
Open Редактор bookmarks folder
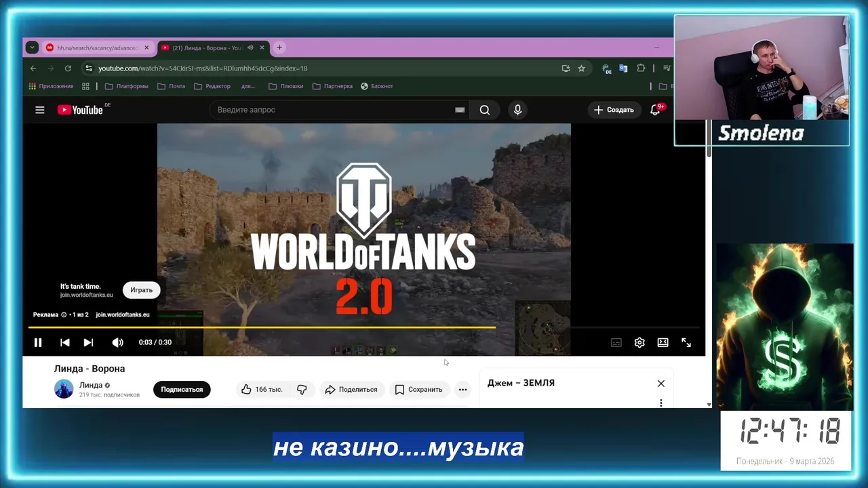pyautogui.click(x=212, y=86)
